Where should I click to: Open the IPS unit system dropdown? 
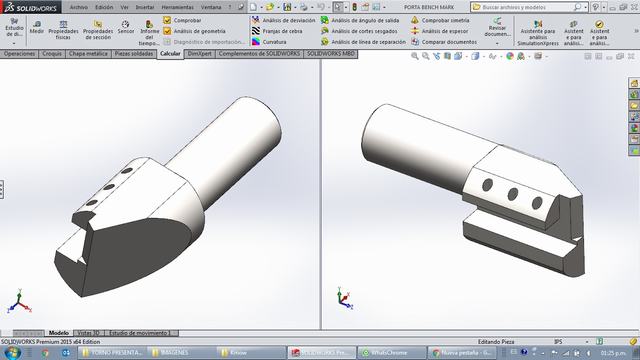point(587,342)
